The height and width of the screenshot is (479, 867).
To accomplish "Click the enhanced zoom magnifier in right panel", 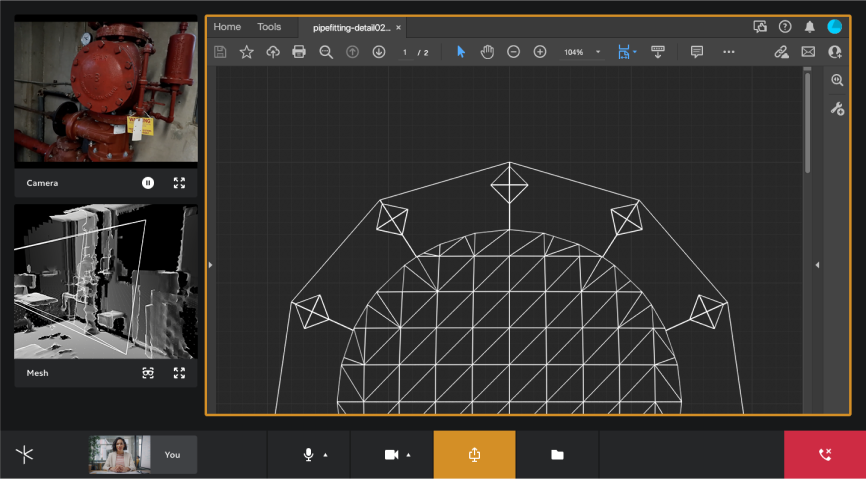I will click(x=837, y=80).
